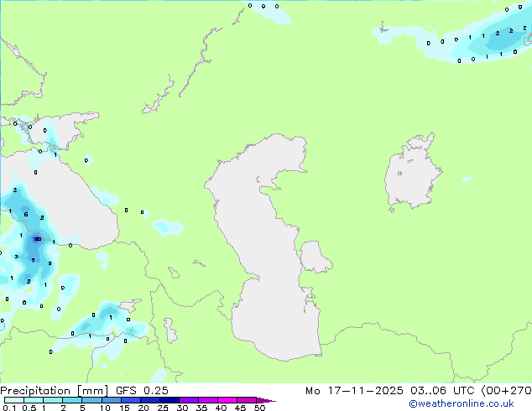This screenshot has width=532, height=411.
Task: Select the 'GFS 0.25' model label
Action: coord(142,391)
